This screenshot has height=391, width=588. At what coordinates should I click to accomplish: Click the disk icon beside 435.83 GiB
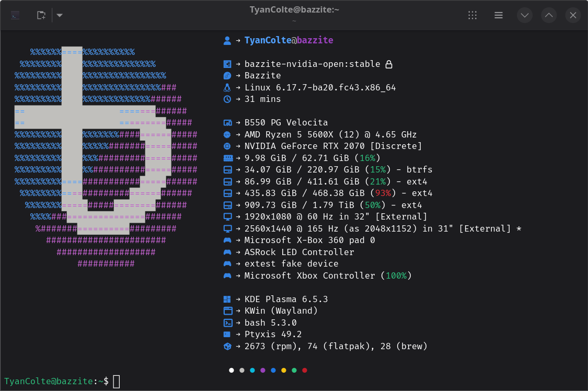[228, 193]
